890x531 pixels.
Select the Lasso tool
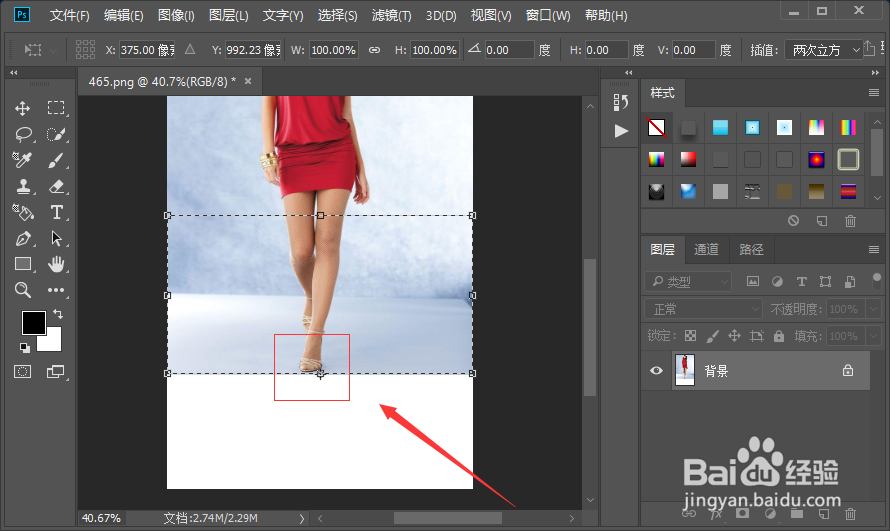pos(23,134)
